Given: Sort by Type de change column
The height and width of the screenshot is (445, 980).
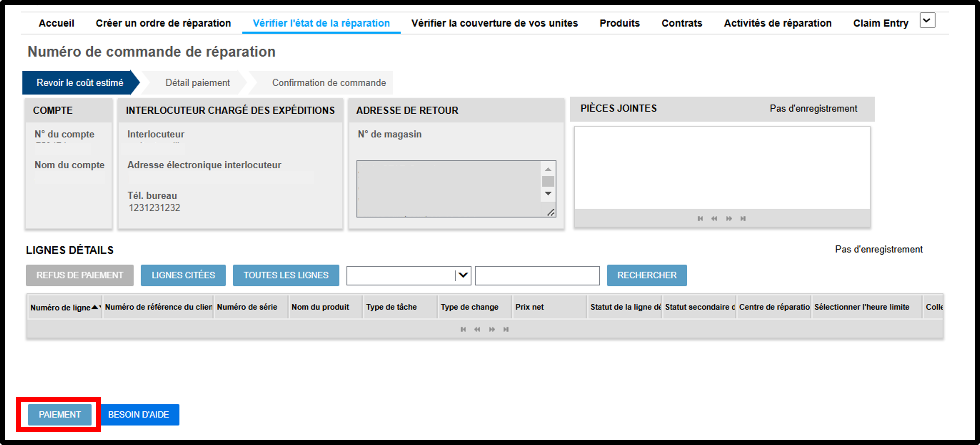Looking at the screenshot, I should pos(474,307).
